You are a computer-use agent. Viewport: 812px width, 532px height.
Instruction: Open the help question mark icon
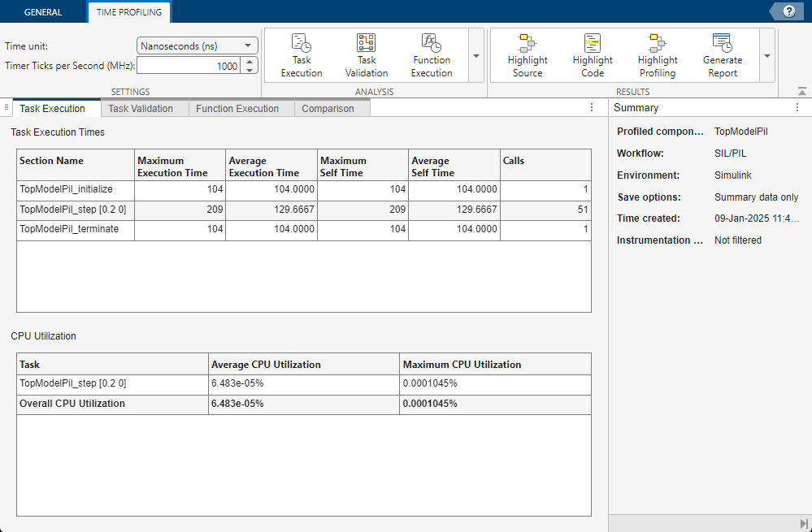(x=788, y=11)
